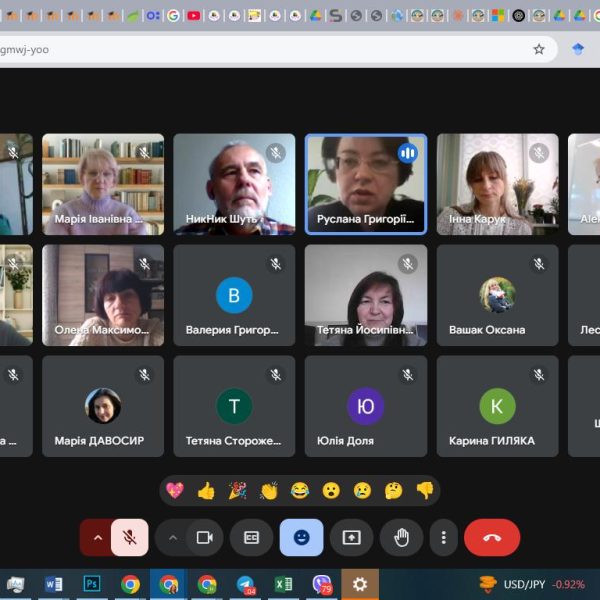Viewport: 600px width, 600px height.
Task: Leave the call with red button
Action: point(492,537)
